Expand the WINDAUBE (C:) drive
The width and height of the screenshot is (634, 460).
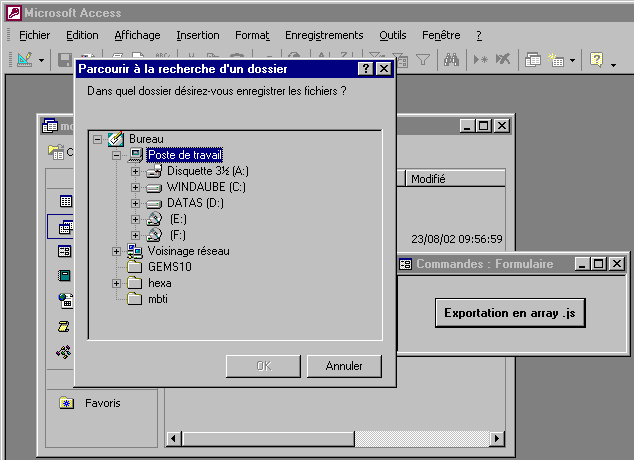coord(135,187)
